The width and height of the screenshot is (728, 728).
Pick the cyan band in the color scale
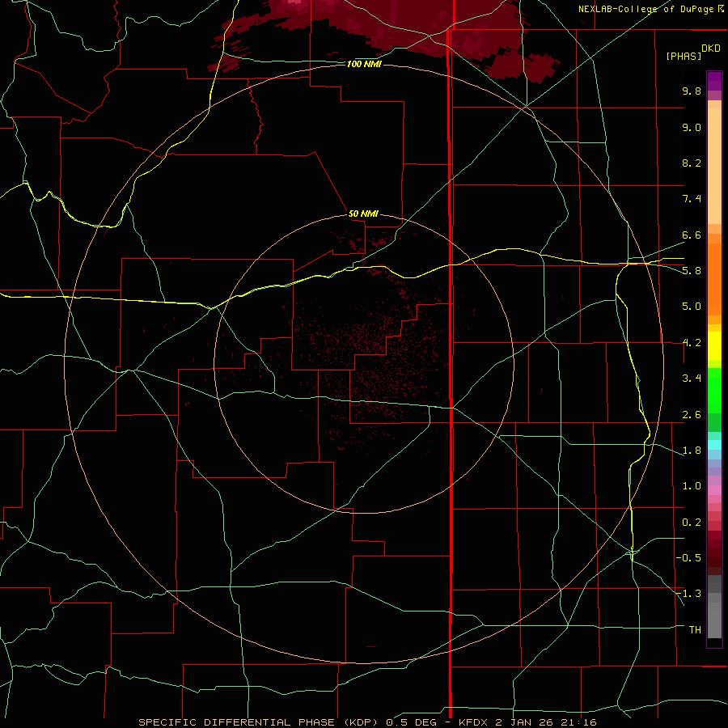(x=714, y=445)
